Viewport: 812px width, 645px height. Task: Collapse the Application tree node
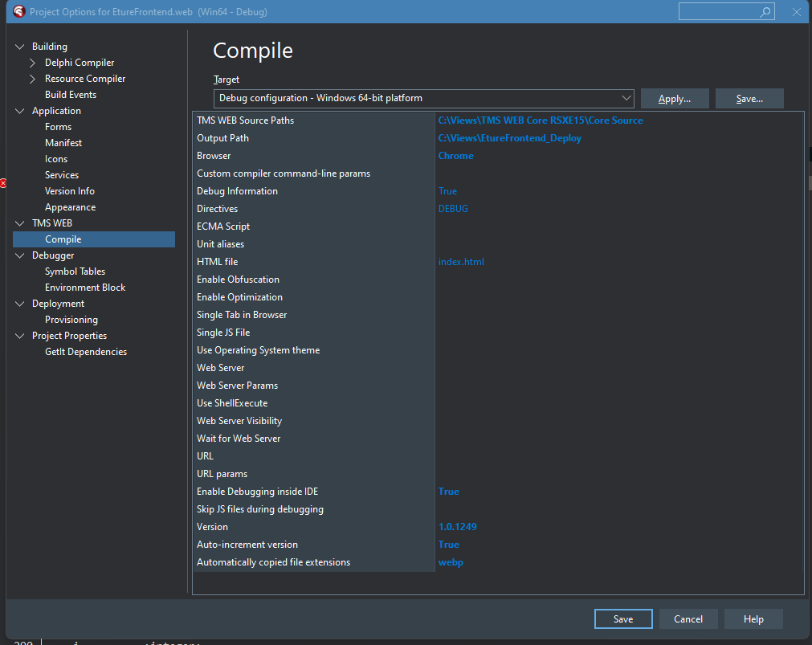(x=20, y=111)
